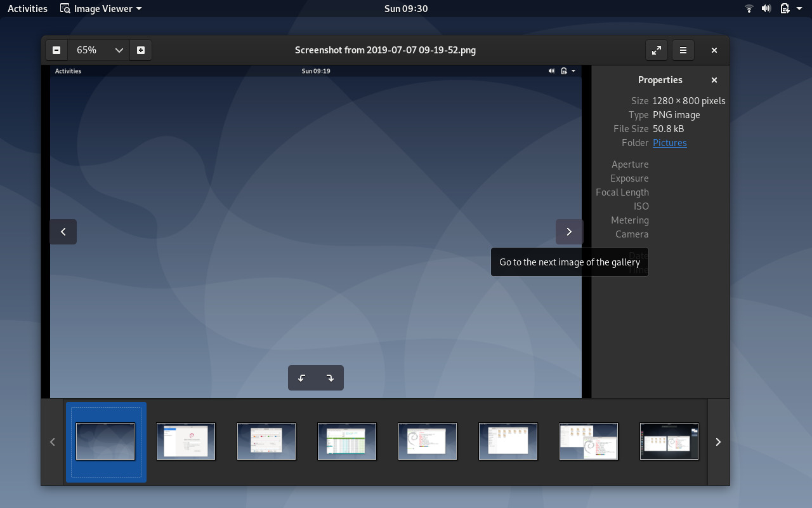812x508 pixels.
Task: Zoom out with the minus button
Action: click(56, 50)
